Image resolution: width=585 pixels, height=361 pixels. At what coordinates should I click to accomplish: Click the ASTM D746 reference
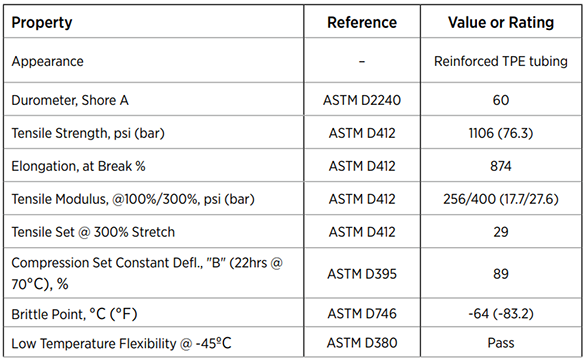(x=362, y=314)
